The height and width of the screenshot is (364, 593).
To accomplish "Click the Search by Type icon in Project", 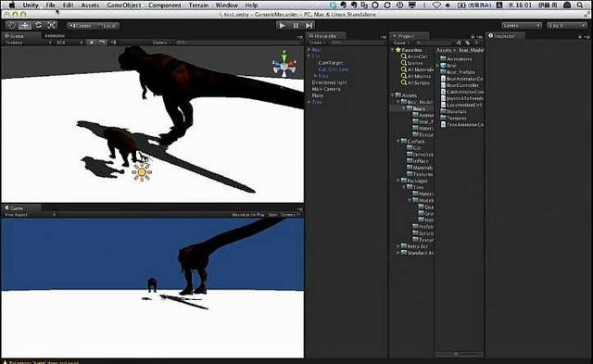I will 459,43.
